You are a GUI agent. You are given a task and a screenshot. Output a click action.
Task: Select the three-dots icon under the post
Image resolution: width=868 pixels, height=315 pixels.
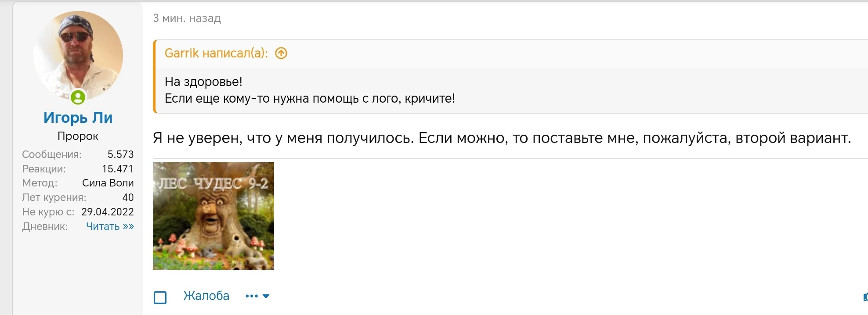pyautogui.click(x=251, y=296)
